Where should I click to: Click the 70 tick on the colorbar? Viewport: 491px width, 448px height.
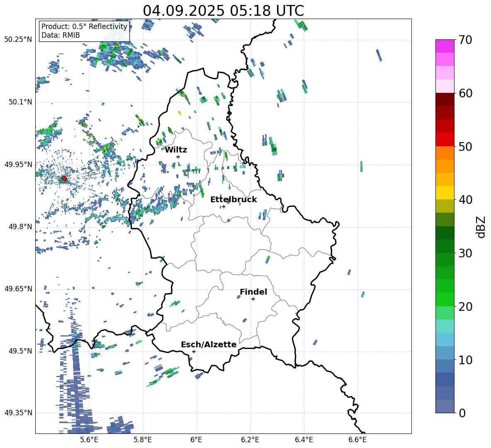click(x=465, y=40)
